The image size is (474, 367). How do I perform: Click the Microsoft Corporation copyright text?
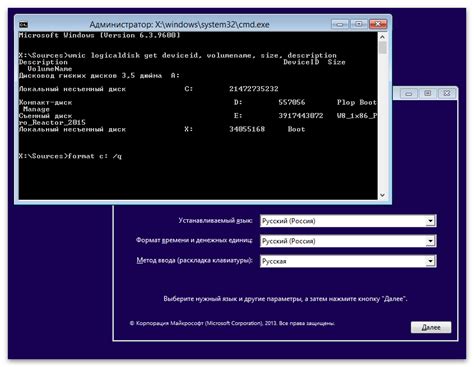pos(232,323)
